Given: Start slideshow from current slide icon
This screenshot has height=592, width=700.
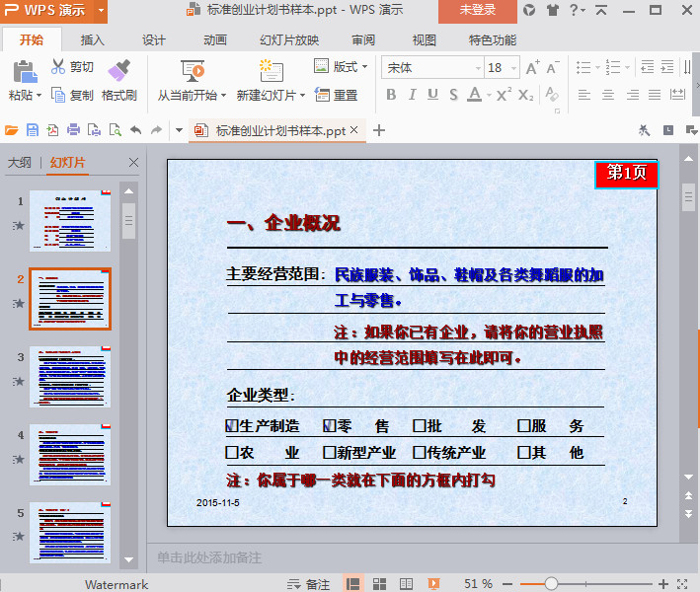Looking at the screenshot, I should point(193,71).
